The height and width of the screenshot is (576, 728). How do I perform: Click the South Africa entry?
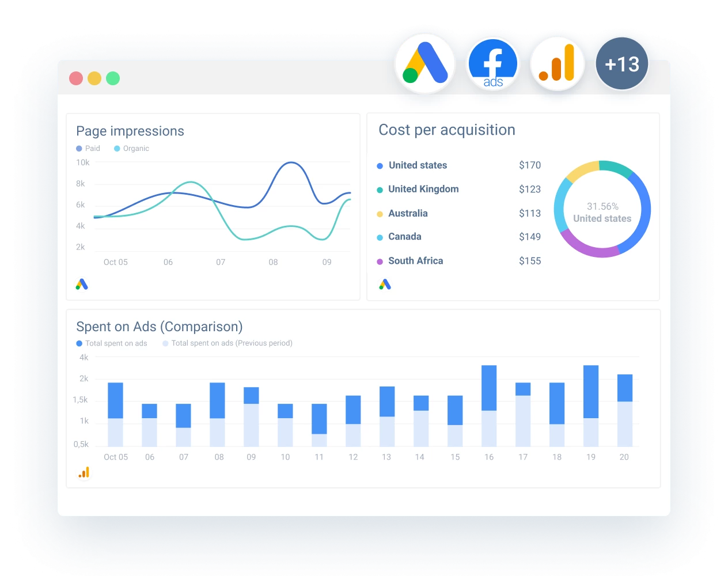click(415, 261)
